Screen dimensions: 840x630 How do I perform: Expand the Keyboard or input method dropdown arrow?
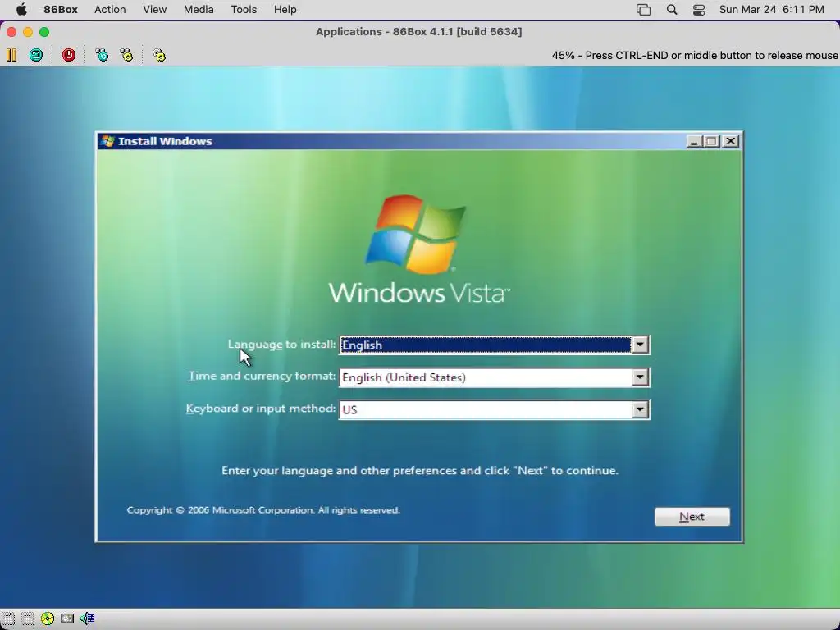[640, 410]
